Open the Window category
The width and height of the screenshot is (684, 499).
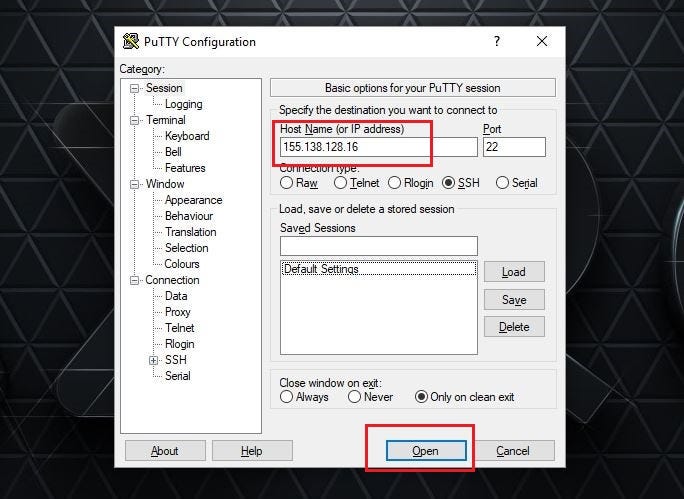165,184
